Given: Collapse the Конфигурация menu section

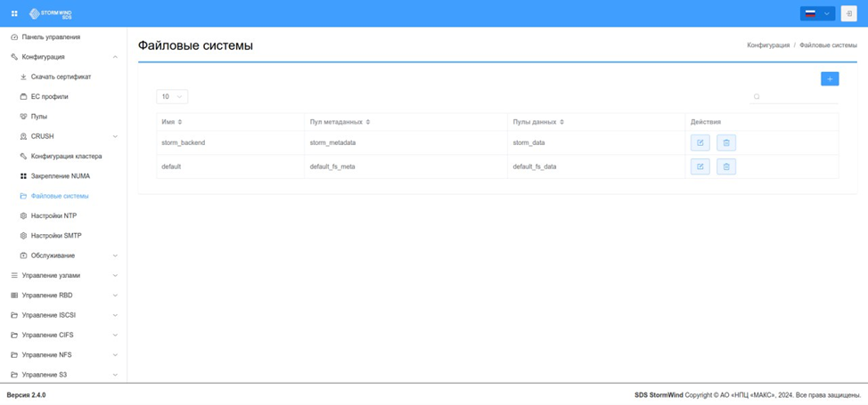Looking at the screenshot, I should pos(63,57).
